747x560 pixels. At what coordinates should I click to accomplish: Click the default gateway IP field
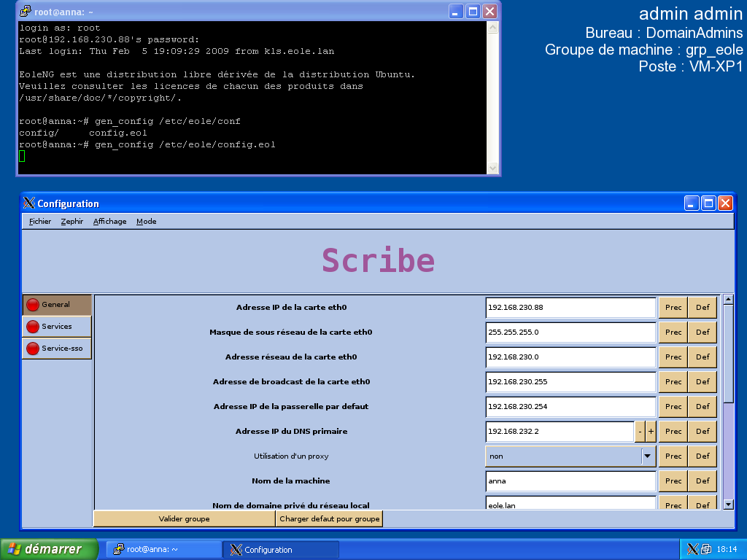(x=570, y=407)
